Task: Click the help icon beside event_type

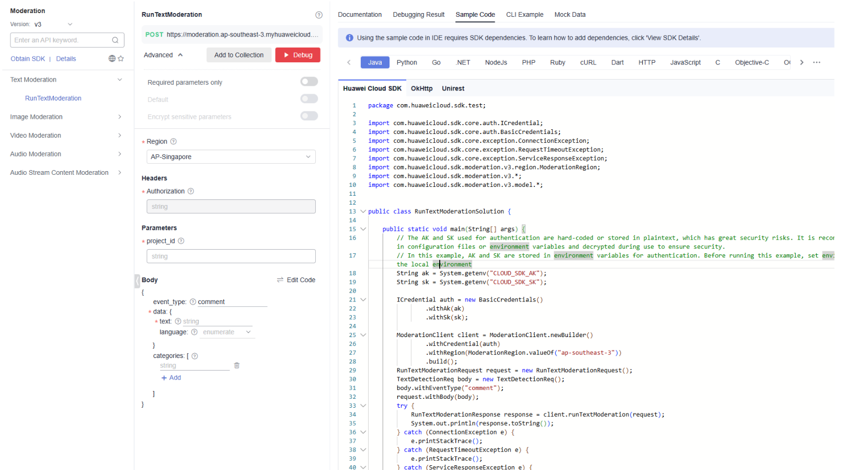Action: 193,301
